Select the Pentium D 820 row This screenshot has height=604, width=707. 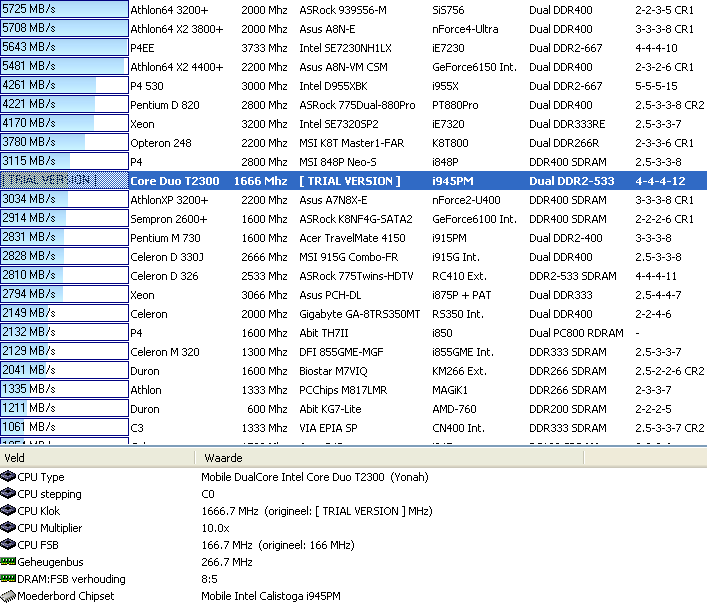pyautogui.click(x=354, y=105)
